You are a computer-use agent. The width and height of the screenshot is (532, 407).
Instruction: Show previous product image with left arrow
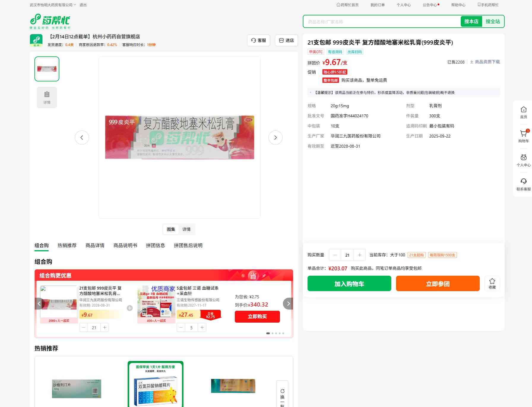click(82, 138)
